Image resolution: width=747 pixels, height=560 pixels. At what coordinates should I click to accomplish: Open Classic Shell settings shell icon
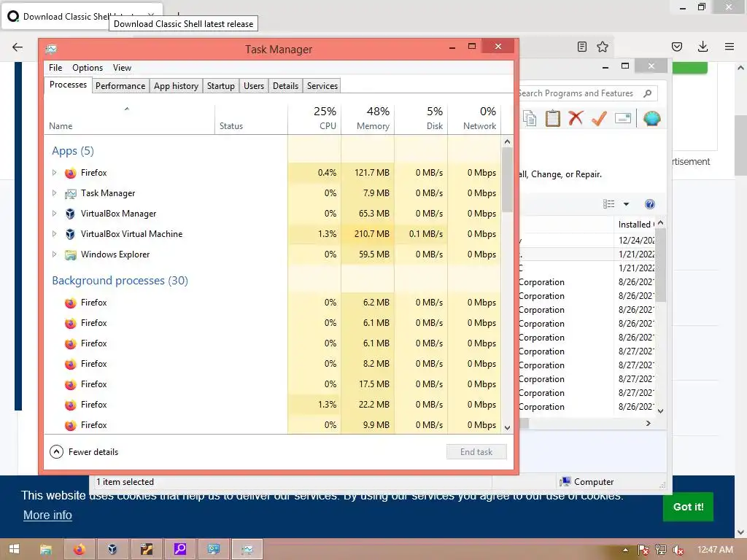(651, 118)
